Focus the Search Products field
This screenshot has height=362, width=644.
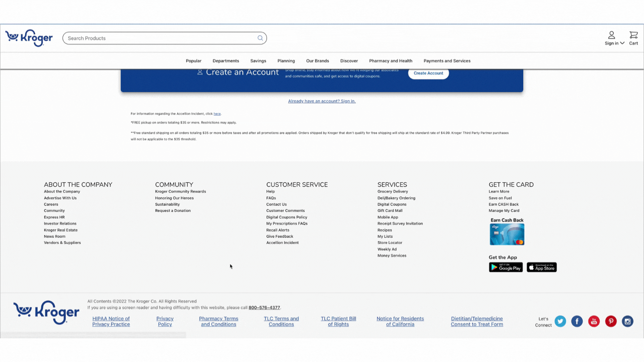(x=165, y=38)
